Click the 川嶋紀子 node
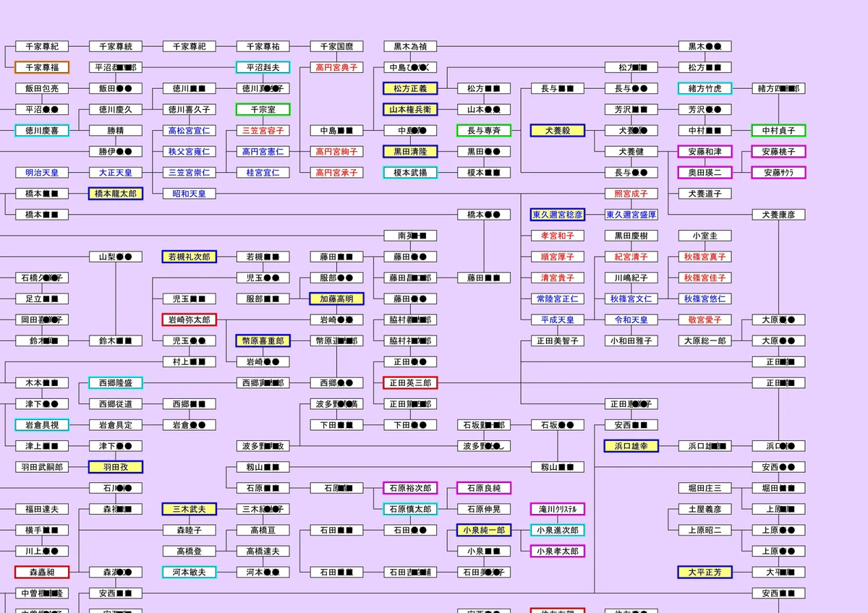Screen dimensions: 868x613 coord(632,278)
